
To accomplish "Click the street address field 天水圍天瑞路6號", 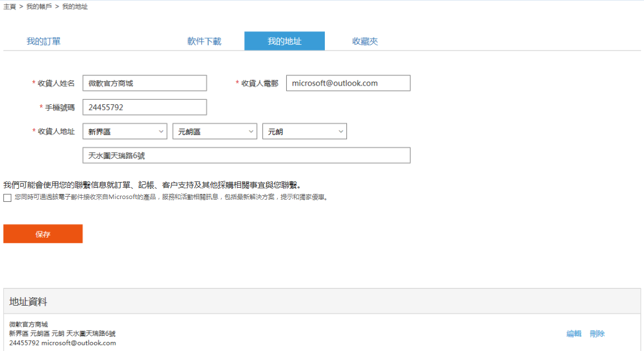I will (246, 155).
